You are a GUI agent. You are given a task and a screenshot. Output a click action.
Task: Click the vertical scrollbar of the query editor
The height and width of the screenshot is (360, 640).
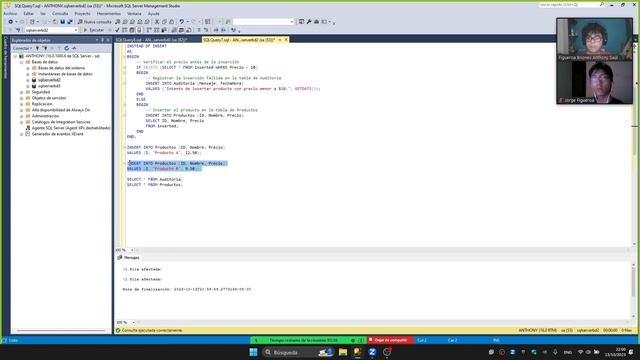634,143
